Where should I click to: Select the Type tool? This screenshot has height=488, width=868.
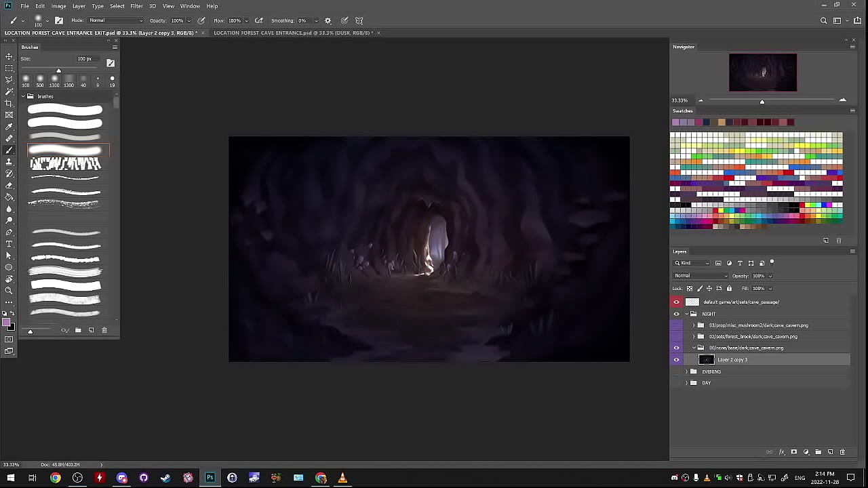point(9,244)
